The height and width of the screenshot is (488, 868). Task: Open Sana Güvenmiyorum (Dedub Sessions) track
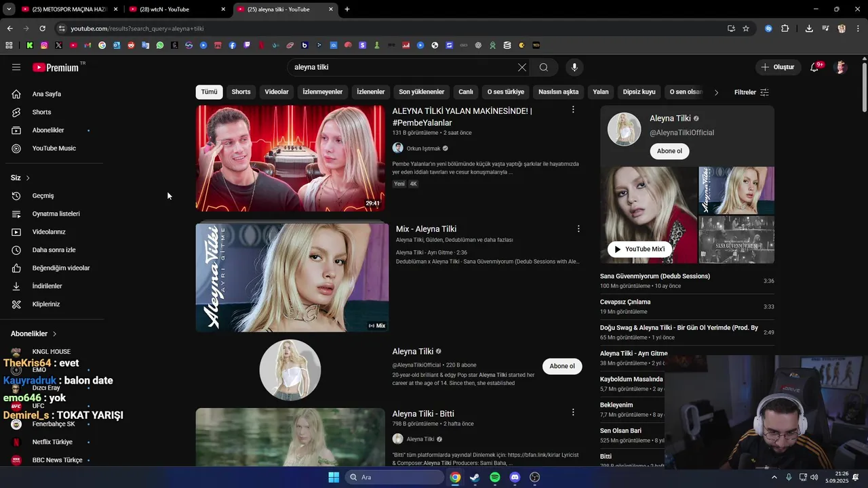click(686, 281)
